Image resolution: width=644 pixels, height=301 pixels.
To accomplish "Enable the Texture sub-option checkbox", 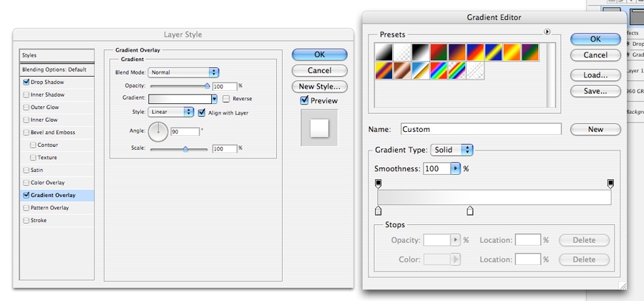I will [33, 158].
